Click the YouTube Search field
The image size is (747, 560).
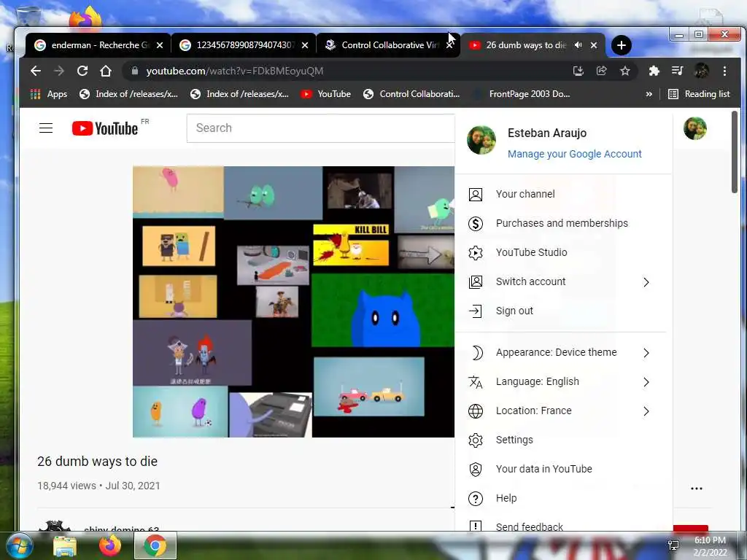320,128
